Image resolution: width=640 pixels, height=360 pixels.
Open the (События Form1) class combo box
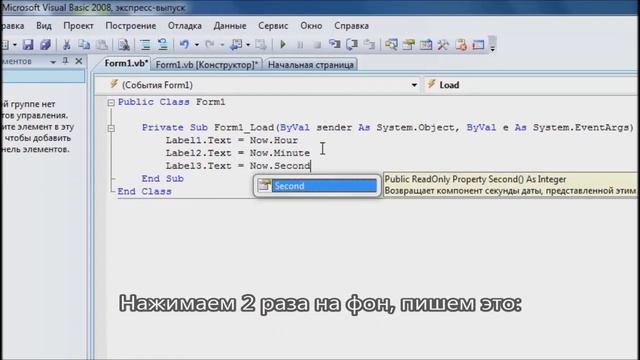click(x=257, y=85)
